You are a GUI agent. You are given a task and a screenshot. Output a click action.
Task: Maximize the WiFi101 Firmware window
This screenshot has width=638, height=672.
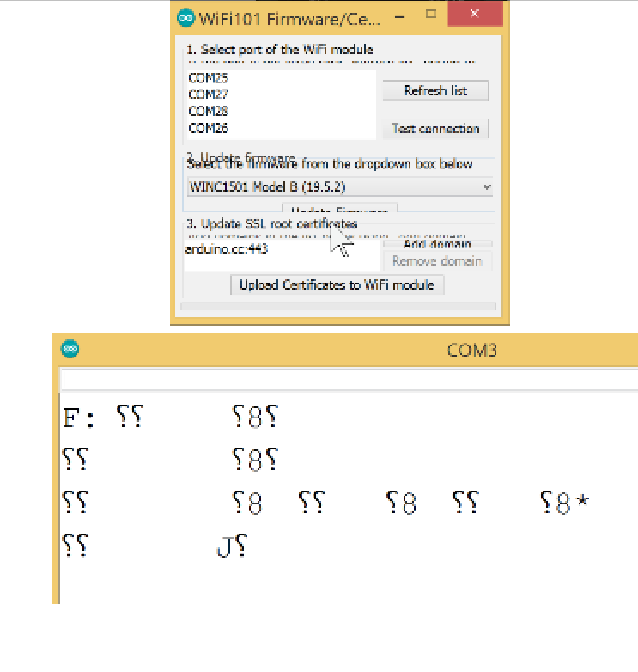pyautogui.click(x=431, y=14)
